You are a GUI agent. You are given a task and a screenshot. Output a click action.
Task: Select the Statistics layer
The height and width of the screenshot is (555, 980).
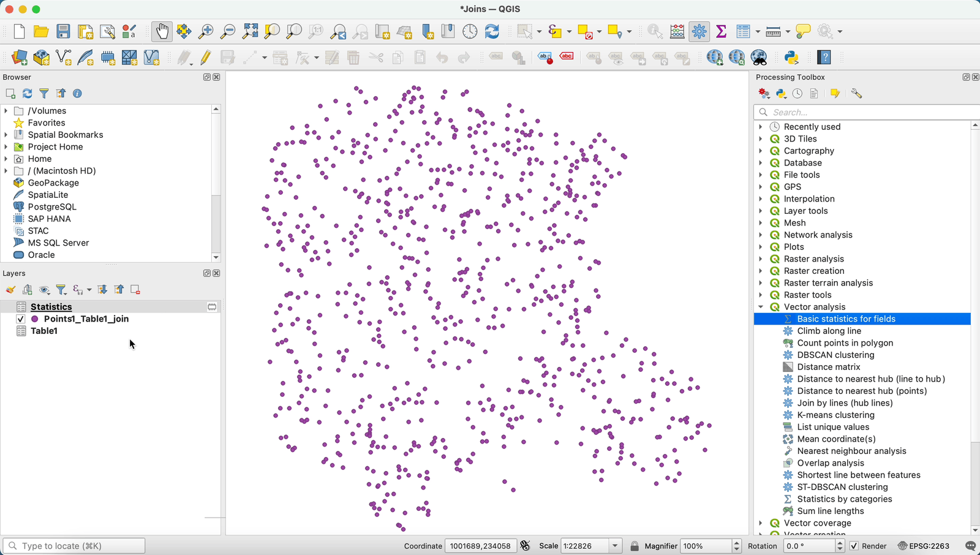(51, 307)
